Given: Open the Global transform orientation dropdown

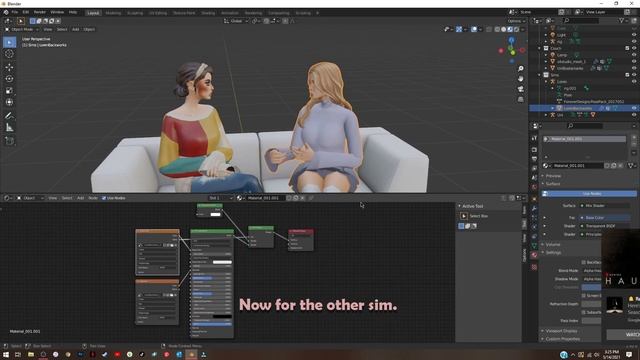Looking at the screenshot, I should tap(236, 21).
